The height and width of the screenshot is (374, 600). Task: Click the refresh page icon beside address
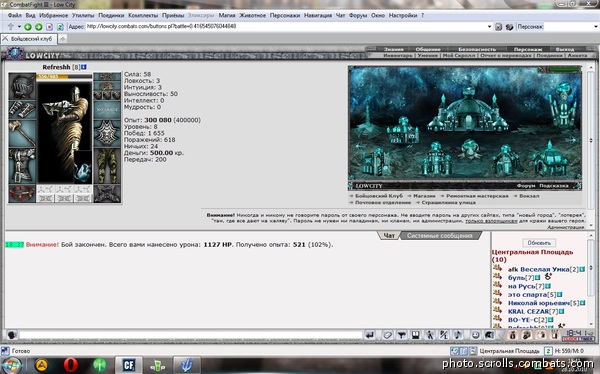(x=60, y=27)
